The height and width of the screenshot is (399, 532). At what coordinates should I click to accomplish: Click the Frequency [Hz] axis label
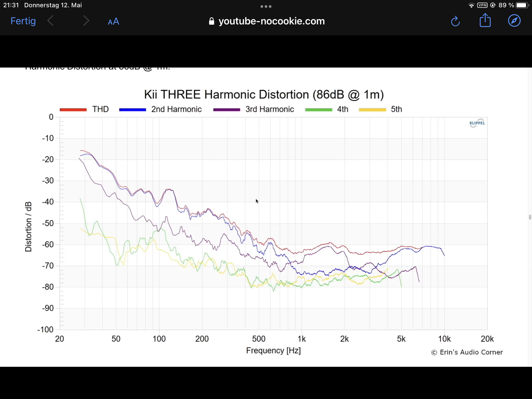273,351
